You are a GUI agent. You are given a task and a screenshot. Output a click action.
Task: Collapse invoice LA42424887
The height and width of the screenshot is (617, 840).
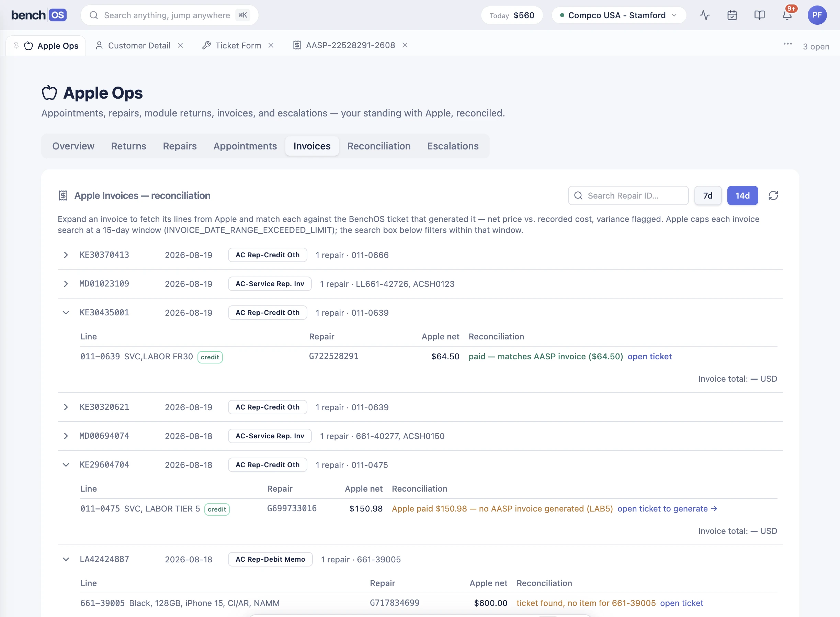point(66,559)
